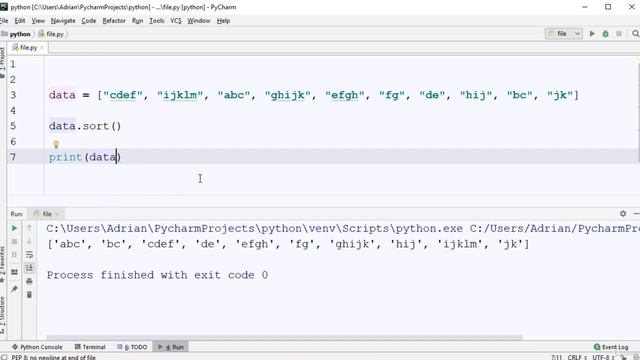Open the Terminal tool window
Image resolution: width=640 pixels, height=360 pixels.
point(90,347)
